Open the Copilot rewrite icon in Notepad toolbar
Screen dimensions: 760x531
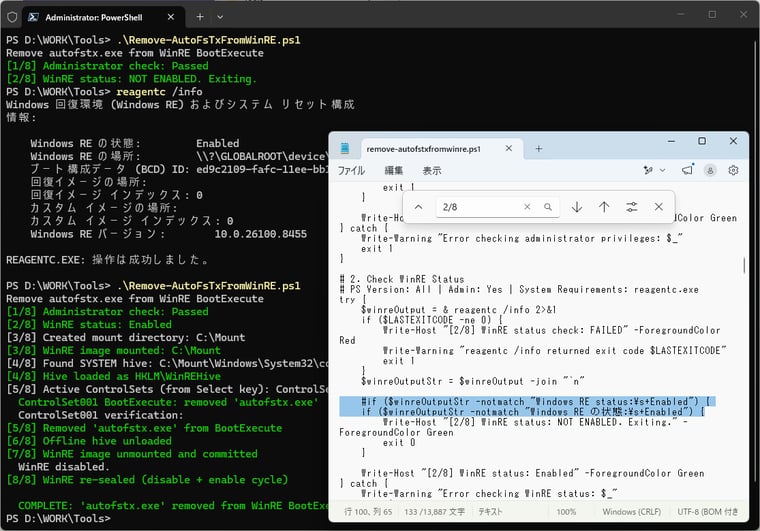(648, 170)
